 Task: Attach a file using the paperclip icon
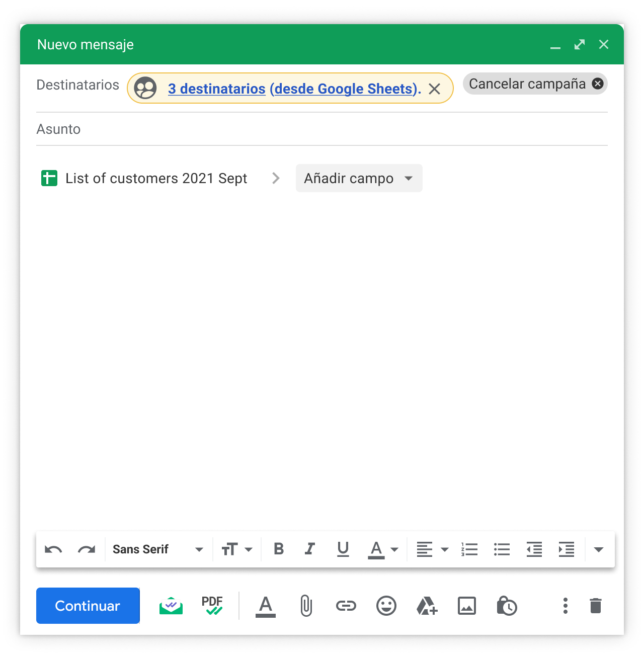click(x=306, y=606)
